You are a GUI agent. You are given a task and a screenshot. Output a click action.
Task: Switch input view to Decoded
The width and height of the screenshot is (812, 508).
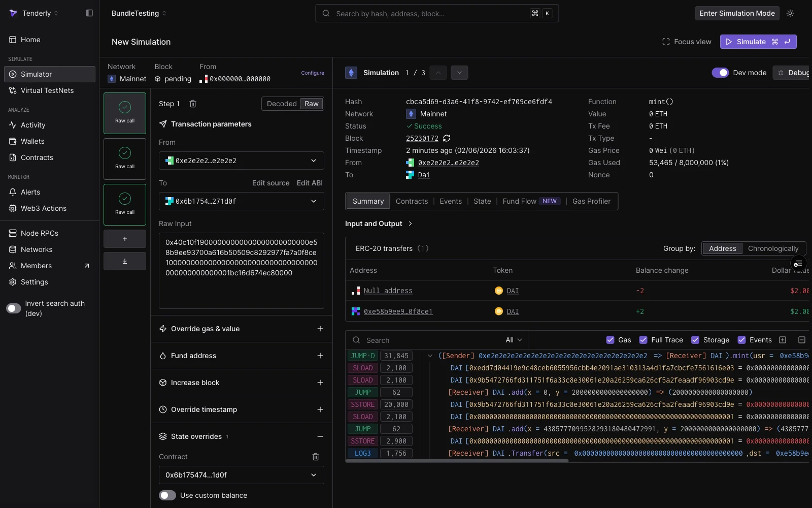pos(282,104)
